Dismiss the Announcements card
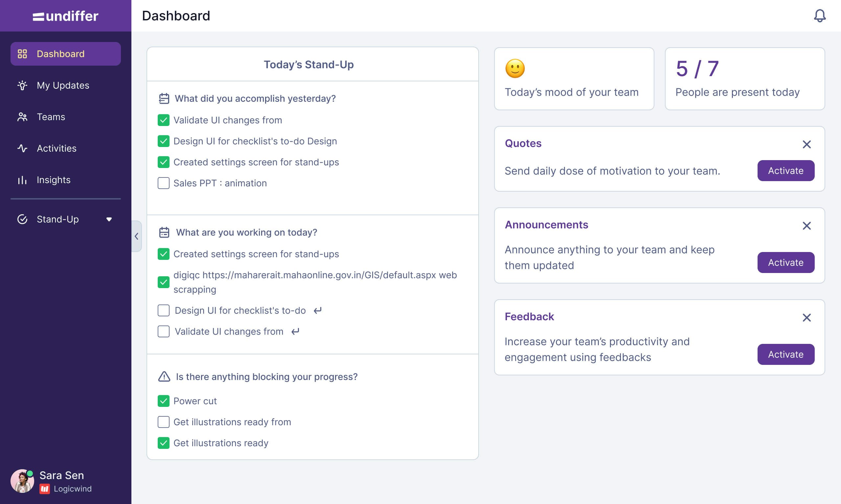Screen dimensions: 841x504 pos(806,226)
